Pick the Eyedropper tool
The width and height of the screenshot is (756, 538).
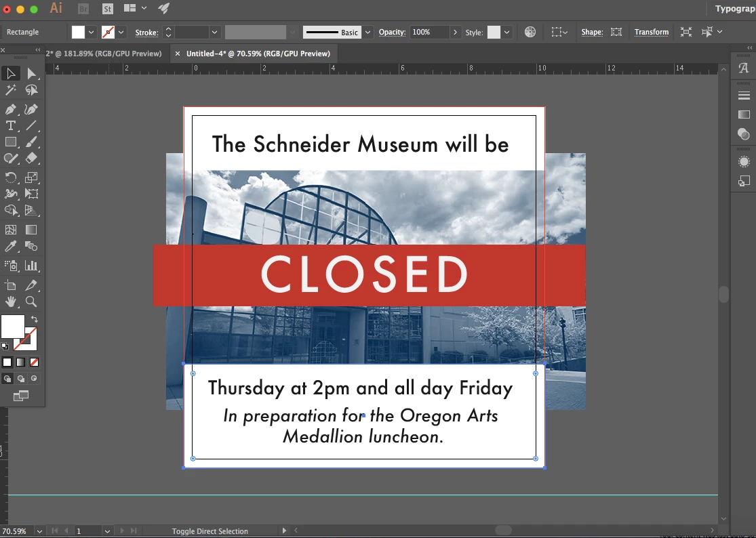[x=11, y=246]
